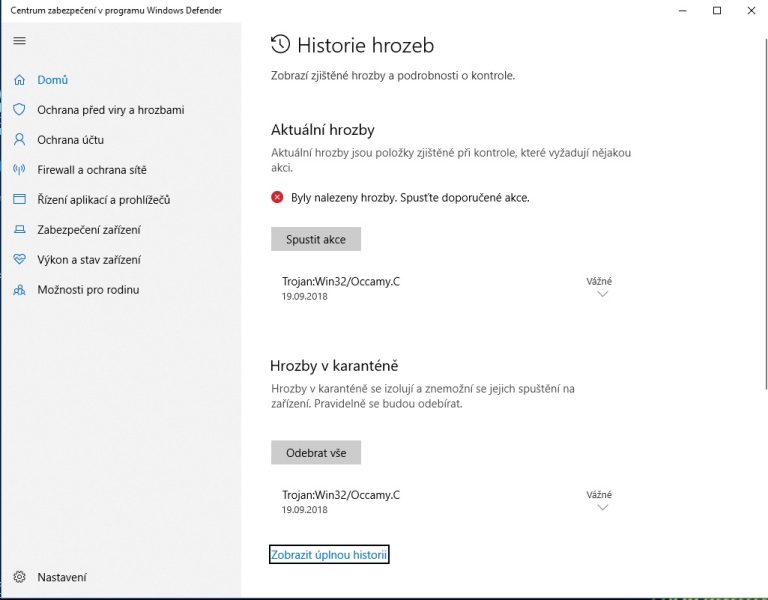The width and height of the screenshot is (768, 600).
Task: Click the 19.09.2018 date under quarantined threat
Action: 305,509
